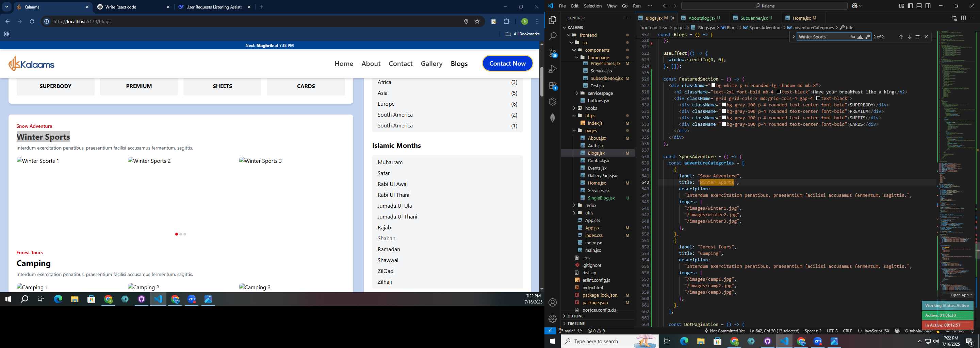View site information icon in address bar
Viewport: 980px width, 348px height.
coord(46,22)
